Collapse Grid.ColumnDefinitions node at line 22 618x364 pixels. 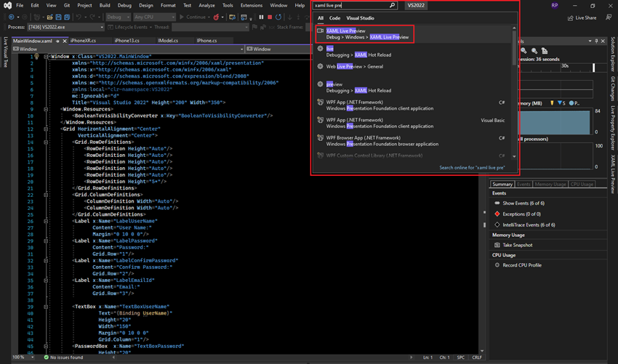[x=46, y=195]
